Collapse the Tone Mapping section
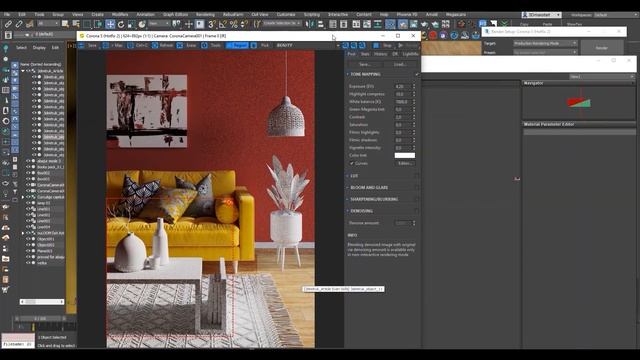This screenshot has width=640, height=360. coord(348,74)
